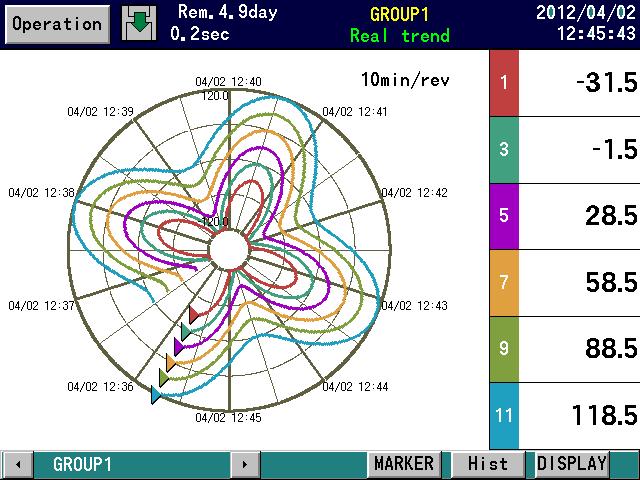Click the purple channel 5 color tag
Viewport: 640px width, 480px height.
504,216
